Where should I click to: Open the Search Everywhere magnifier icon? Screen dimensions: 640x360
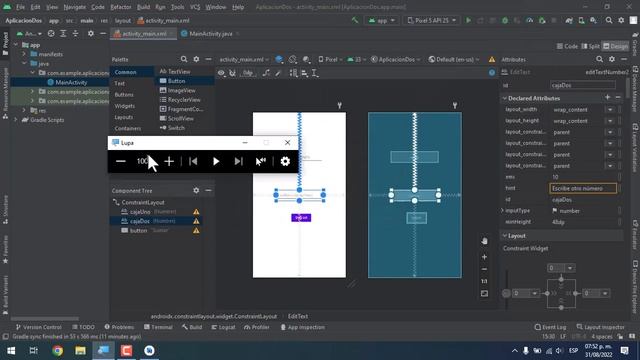tap(609, 20)
